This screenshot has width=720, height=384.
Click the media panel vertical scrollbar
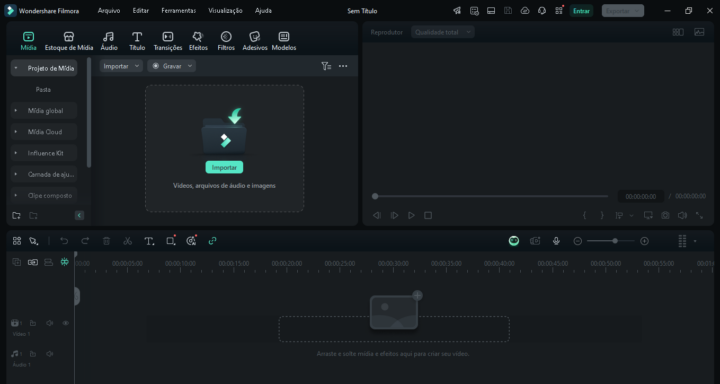click(x=89, y=113)
